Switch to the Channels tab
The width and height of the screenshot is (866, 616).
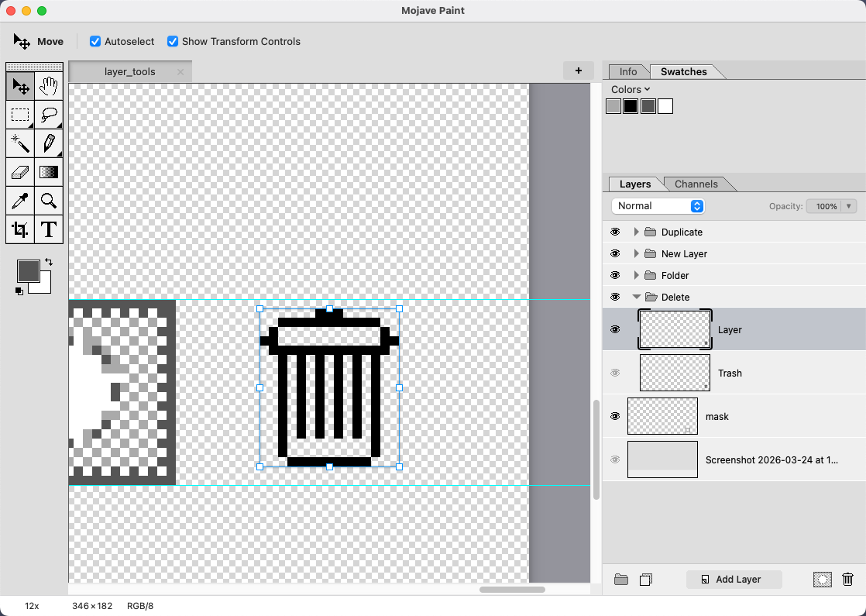point(696,184)
